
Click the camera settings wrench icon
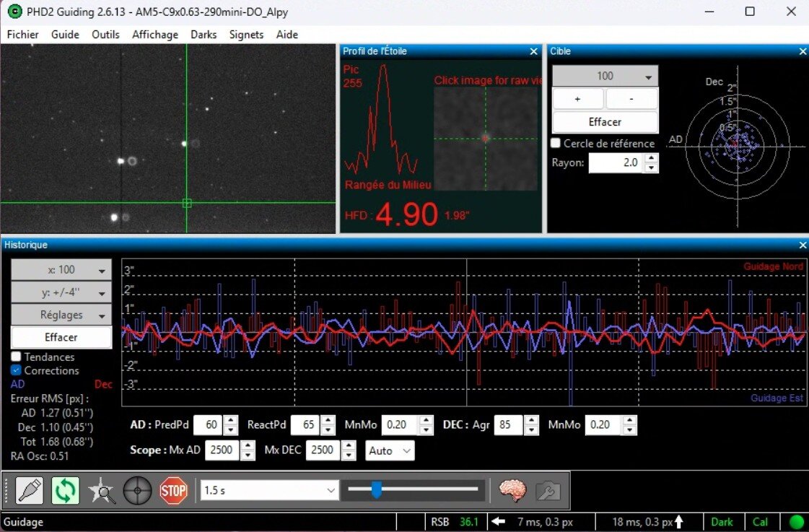tap(548, 490)
